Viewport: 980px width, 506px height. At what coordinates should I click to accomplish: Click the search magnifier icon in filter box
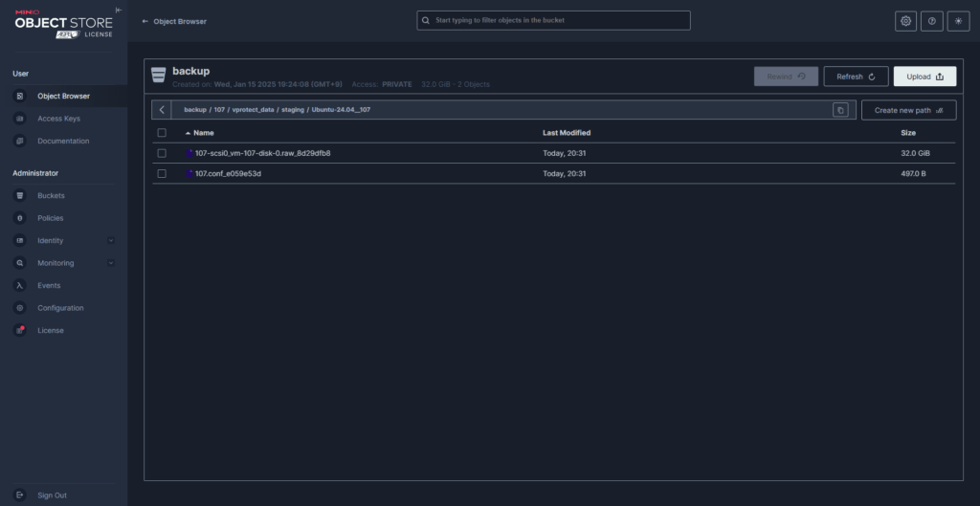[x=426, y=20]
